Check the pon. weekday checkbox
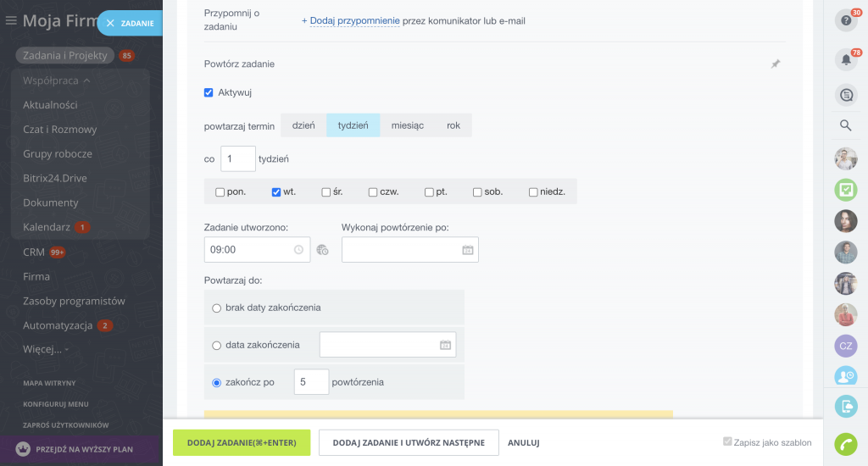 [220, 192]
